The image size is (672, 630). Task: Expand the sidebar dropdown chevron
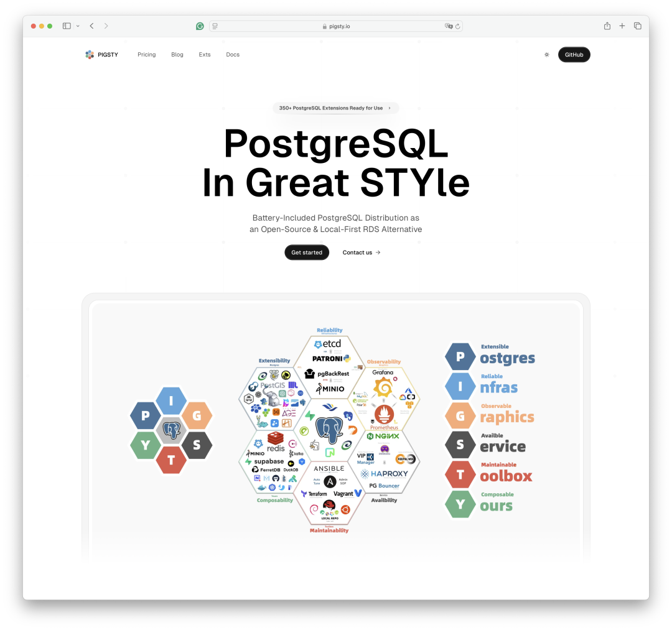pyautogui.click(x=78, y=26)
